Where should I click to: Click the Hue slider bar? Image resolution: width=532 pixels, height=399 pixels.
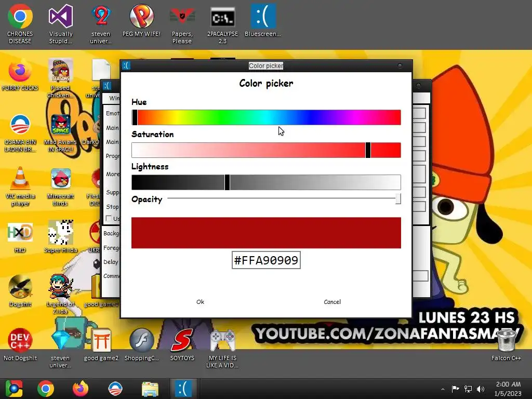[267, 117]
